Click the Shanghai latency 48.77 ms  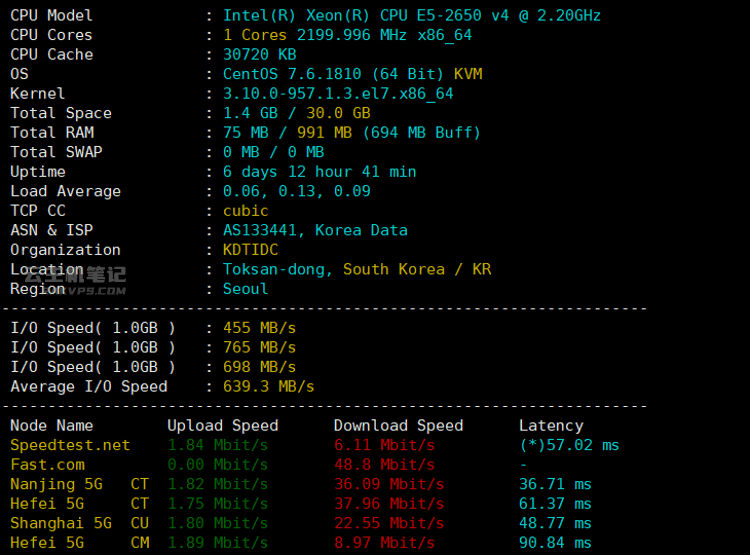tap(555, 523)
